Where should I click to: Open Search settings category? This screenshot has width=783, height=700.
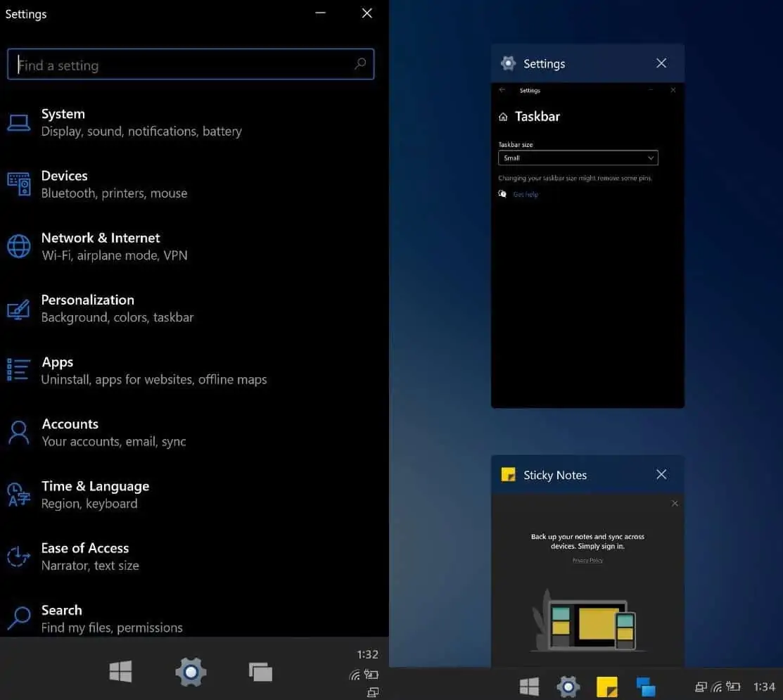point(111,618)
